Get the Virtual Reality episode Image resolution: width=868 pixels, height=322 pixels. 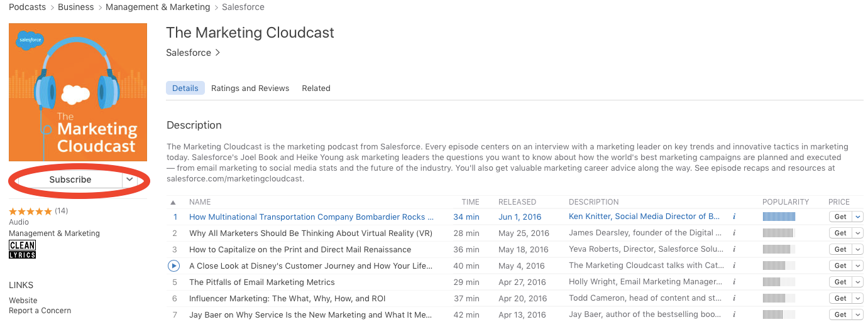[x=840, y=233]
